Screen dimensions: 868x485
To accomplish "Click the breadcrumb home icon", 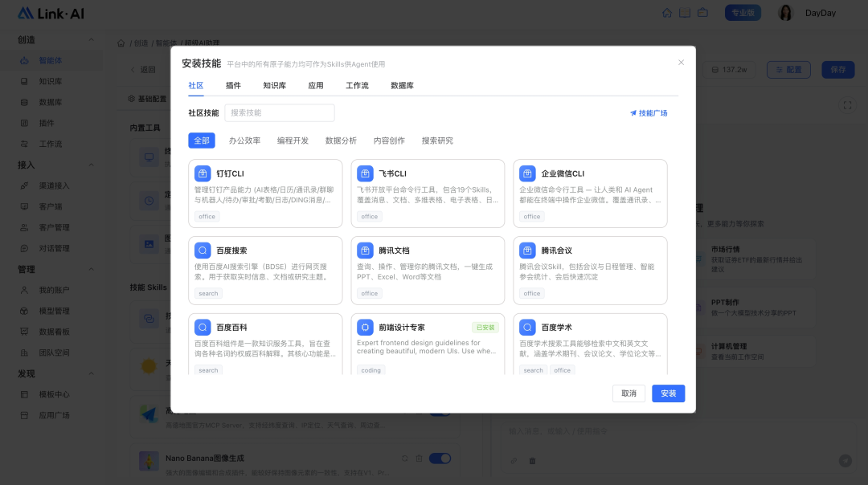I will 121,43.
